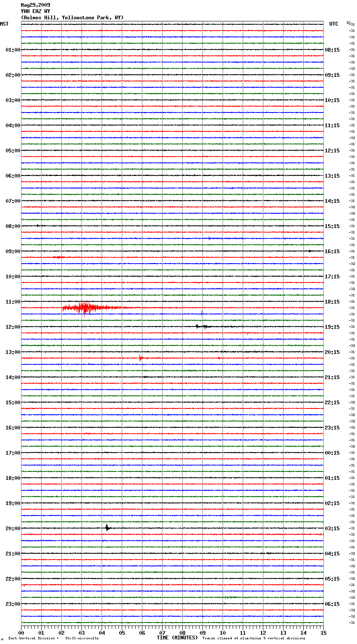Click the 13:00 MST time label

coord(13,352)
